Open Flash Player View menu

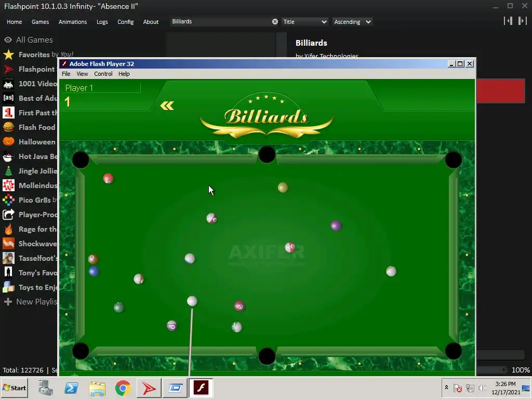pos(82,74)
